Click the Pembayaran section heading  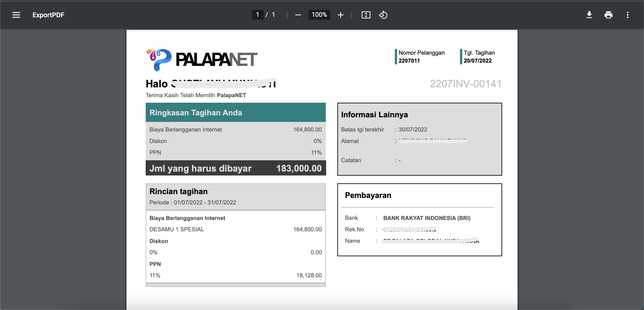[368, 195]
